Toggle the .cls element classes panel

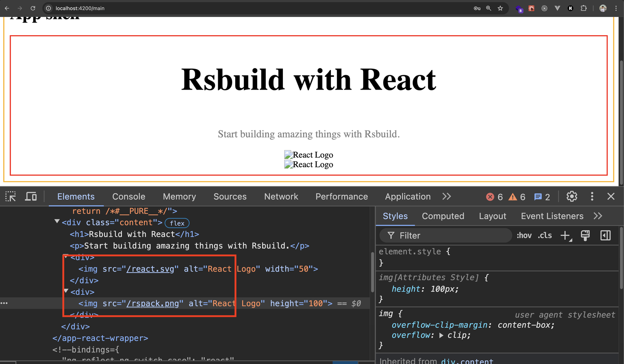coord(545,235)
